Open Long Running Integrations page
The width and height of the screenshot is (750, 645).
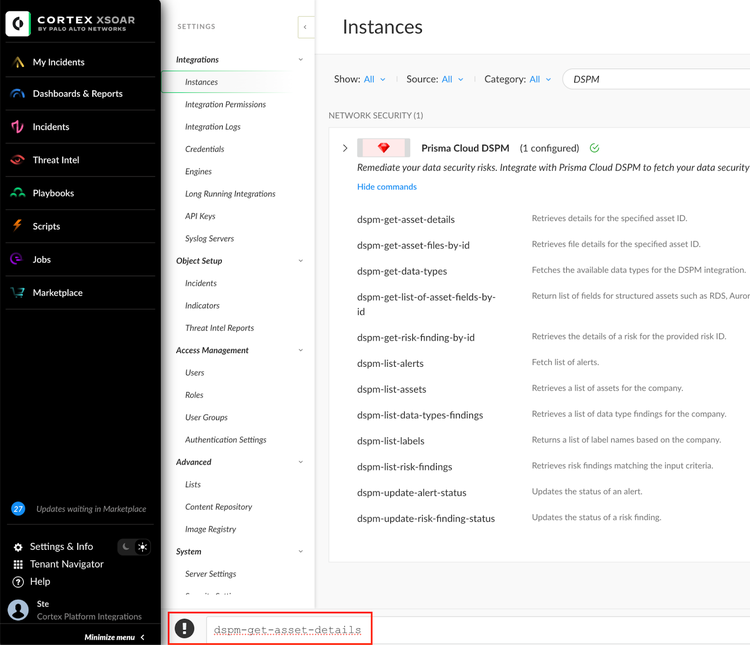coord(230,194)
